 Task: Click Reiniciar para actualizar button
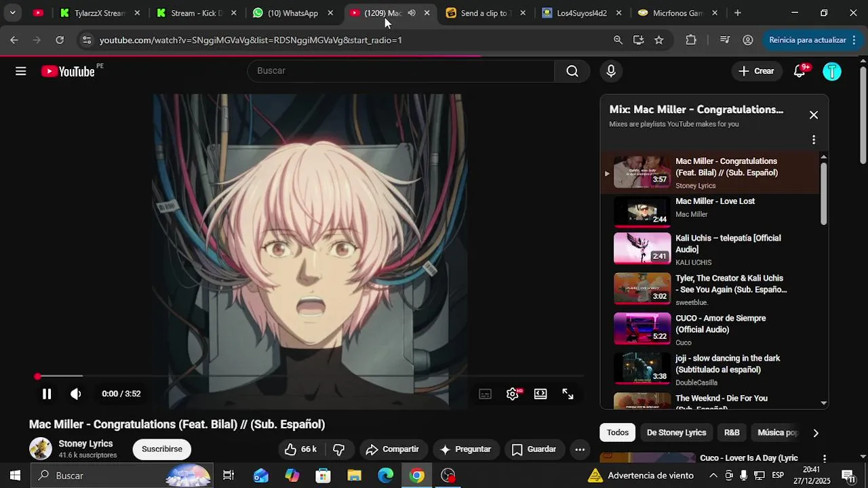click(x=812, y=40)
